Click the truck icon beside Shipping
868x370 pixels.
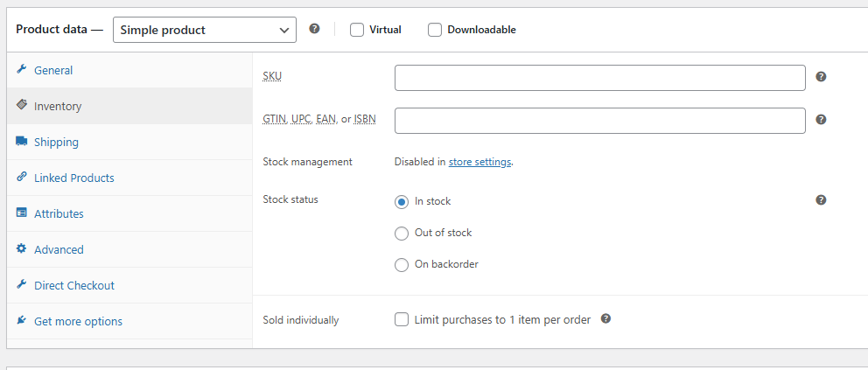coord(22,142)
